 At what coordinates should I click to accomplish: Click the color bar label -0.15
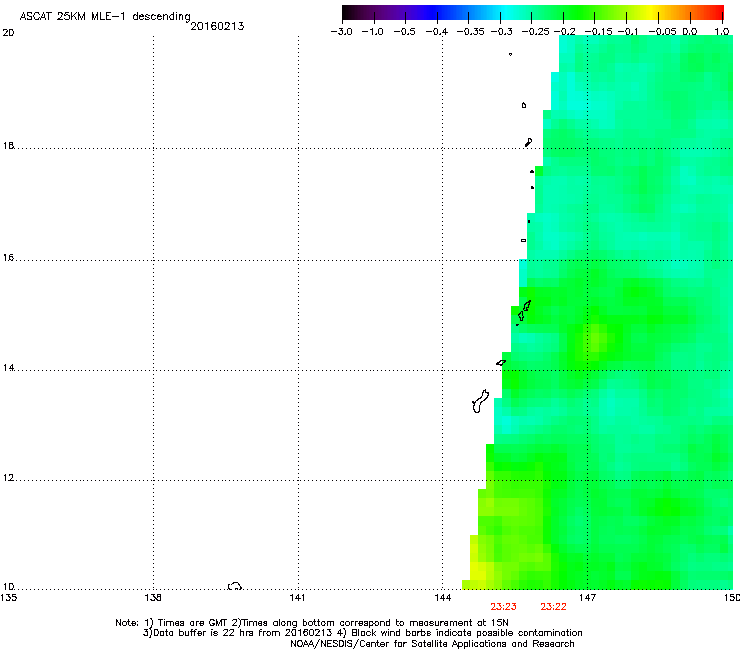[598, 32]
